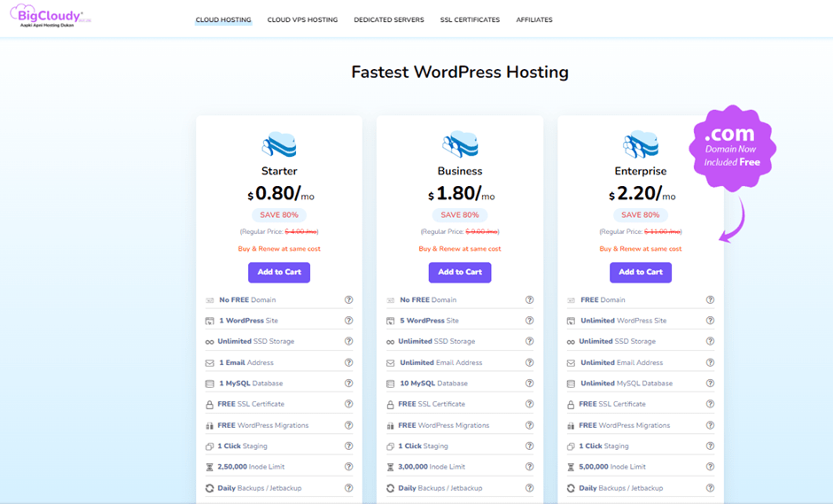Screen dimensions: 833x504
Task: Open help for Enterprise Unlimited WordPress Site
Action: coord(710,321)
